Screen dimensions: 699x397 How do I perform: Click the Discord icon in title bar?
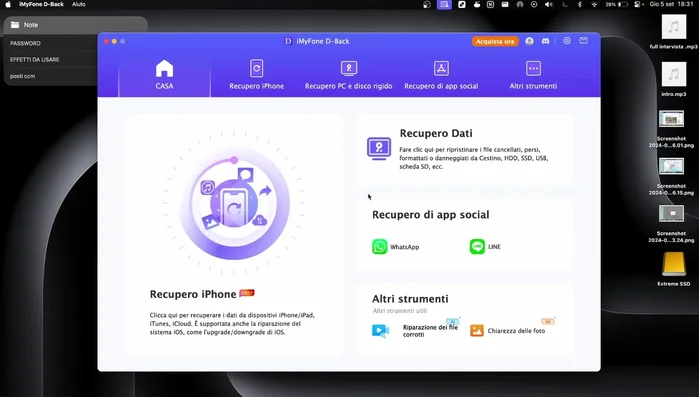[x=545, y=41]
